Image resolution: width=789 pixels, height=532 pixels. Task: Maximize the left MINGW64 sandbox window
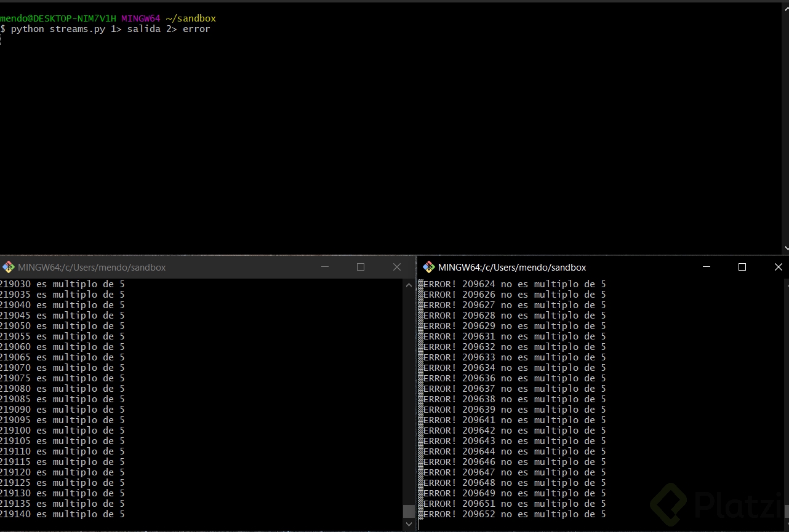(x=361, y=267)
